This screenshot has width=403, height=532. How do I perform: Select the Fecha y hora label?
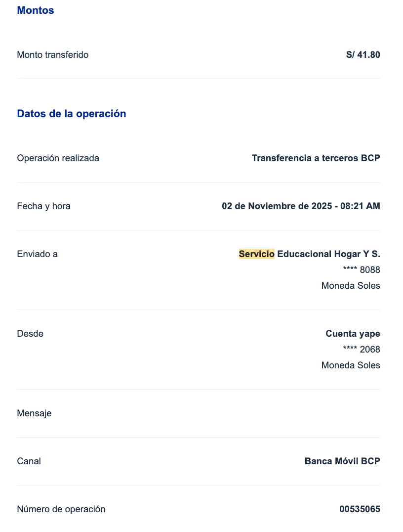click(x=43, y=206)
